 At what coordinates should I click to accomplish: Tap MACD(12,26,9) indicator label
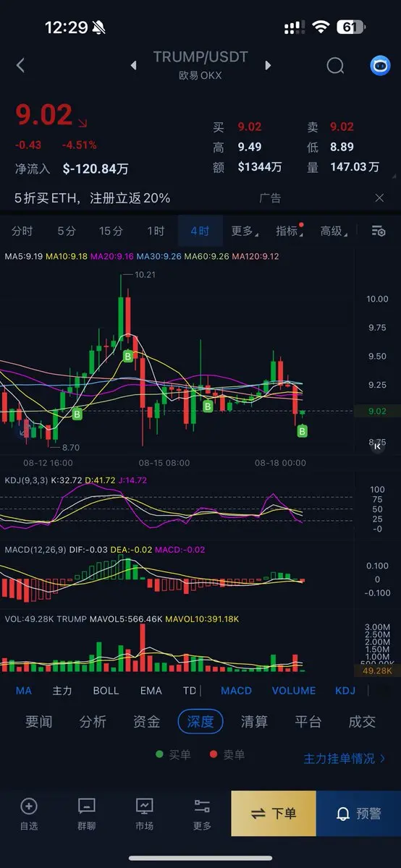34,550
